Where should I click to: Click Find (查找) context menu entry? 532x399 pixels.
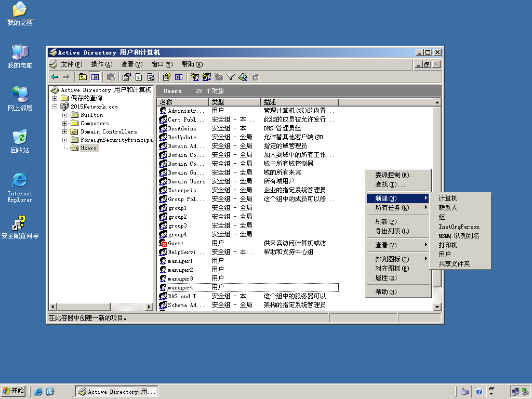[398, 184]
